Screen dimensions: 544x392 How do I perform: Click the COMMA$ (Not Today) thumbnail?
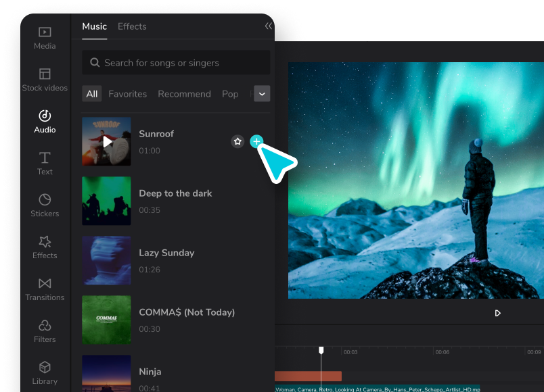click(x=106, y=320)
